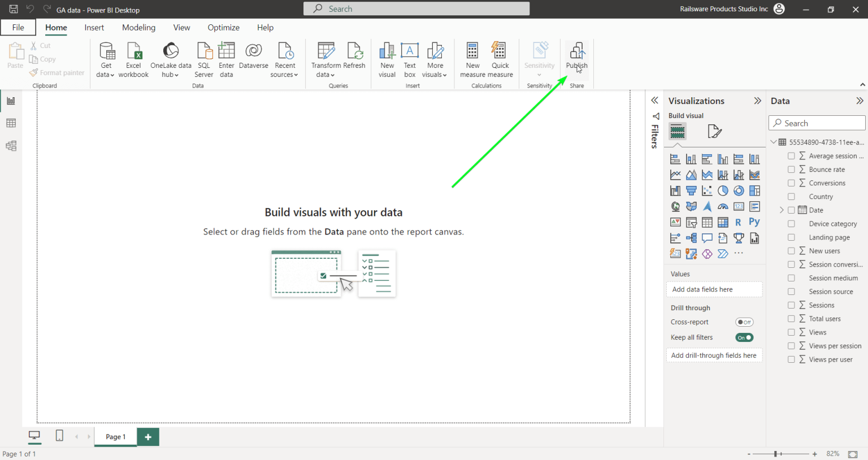Import an Excel workbook

tap(133, 58)
